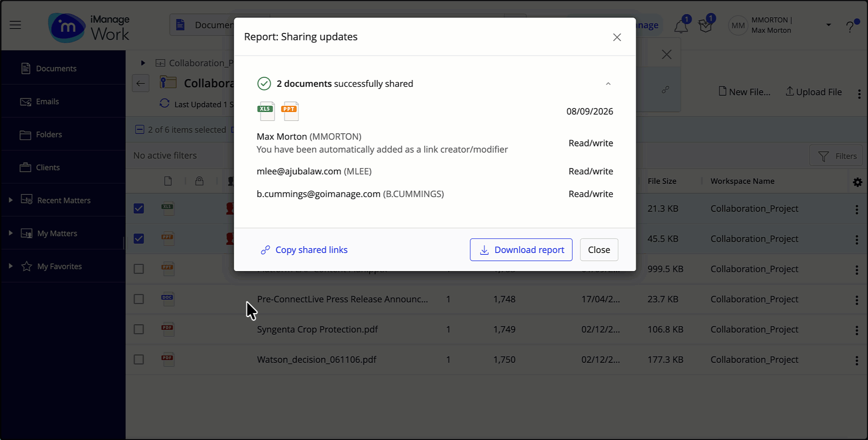The image size is (868, 440).
Task: Click the PDF icon of Syngenta row
Action: click(x=168, y=329)
